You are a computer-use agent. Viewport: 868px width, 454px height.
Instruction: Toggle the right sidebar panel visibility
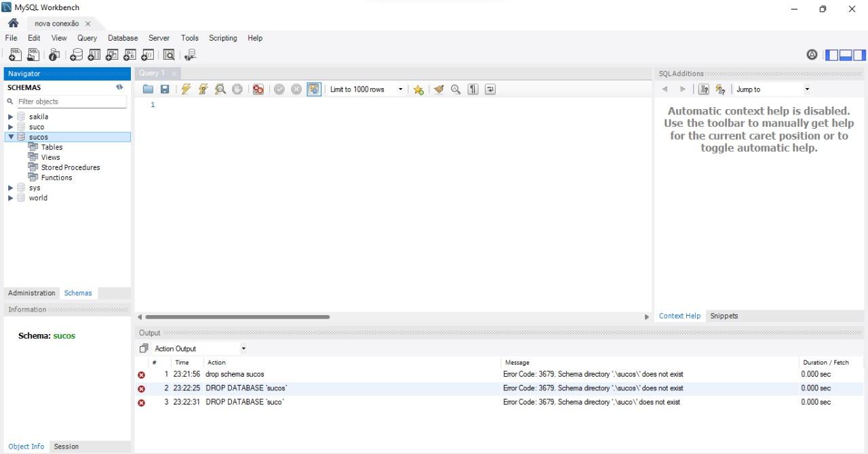[859, 55]
